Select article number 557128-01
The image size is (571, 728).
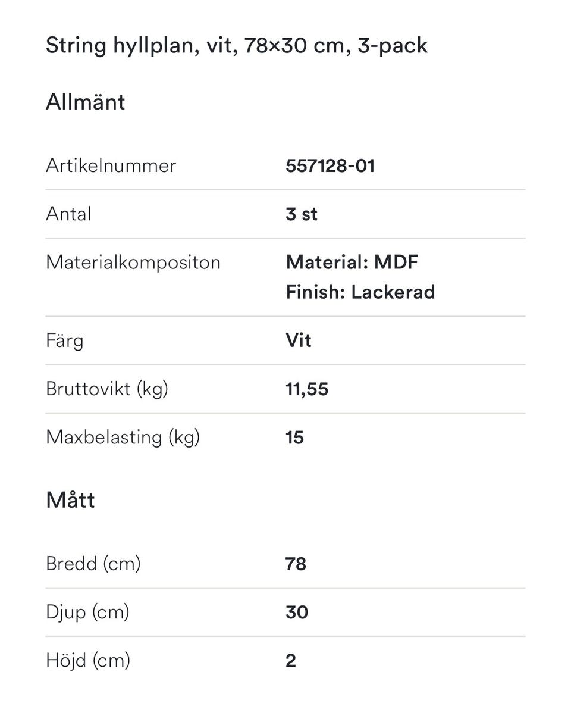pos(330,165)
